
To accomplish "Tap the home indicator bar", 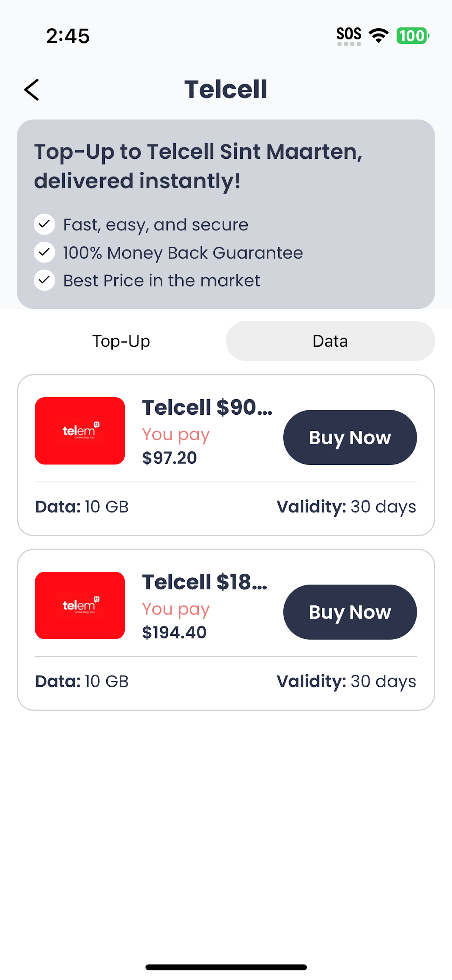I will pos(226,967).
